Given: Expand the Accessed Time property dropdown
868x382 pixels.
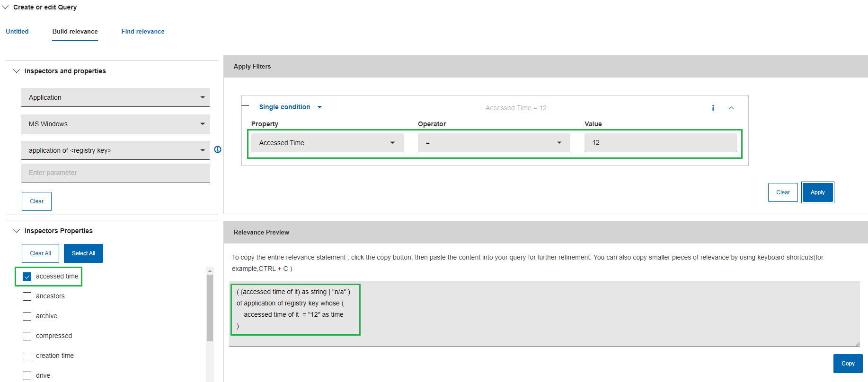Looking at the screenshot, I should tap(327, 143).
